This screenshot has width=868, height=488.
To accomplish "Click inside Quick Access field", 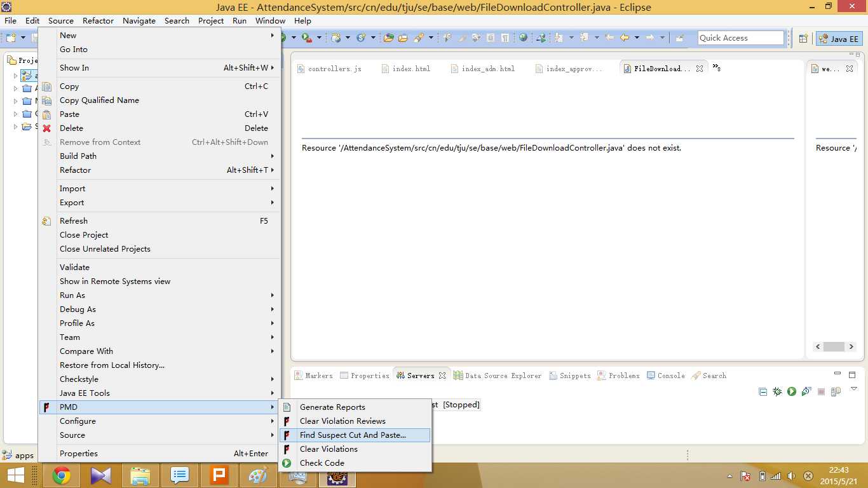I will click(741, 38).
